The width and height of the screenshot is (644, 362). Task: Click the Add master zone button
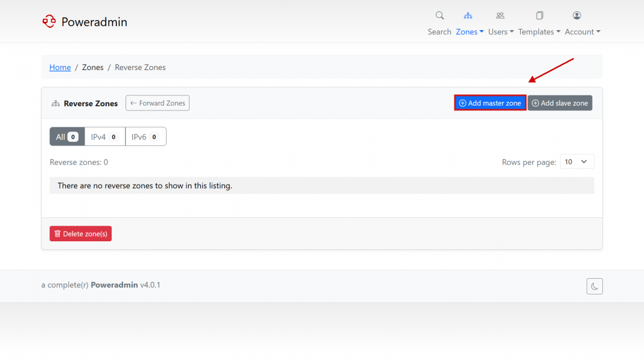[x=490, y=103]
